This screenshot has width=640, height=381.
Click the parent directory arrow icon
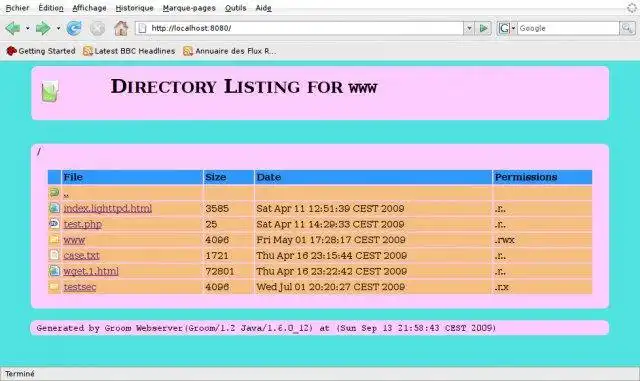point(54,192)
